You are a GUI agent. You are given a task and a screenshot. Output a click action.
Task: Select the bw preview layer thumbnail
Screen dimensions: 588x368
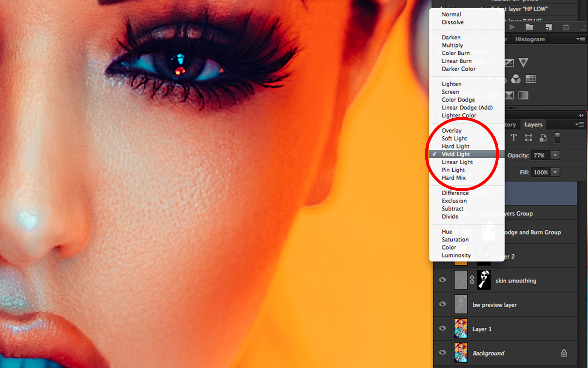pos(461,304)
